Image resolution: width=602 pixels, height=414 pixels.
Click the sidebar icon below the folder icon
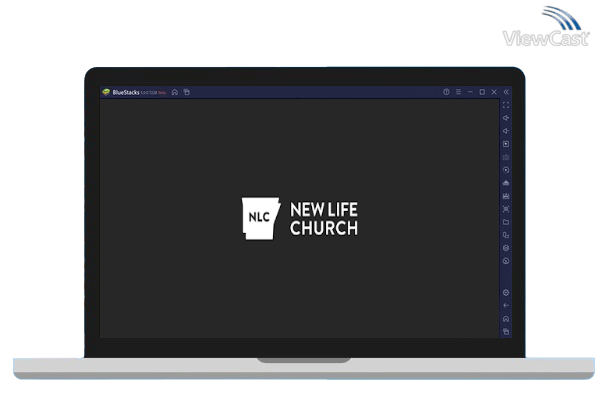(x=506, y=235)
